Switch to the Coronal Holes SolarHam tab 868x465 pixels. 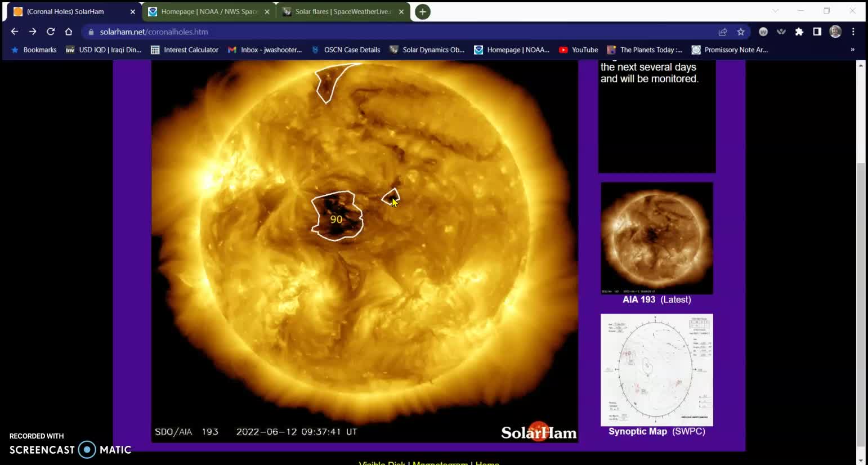click(x=73, y=12)
